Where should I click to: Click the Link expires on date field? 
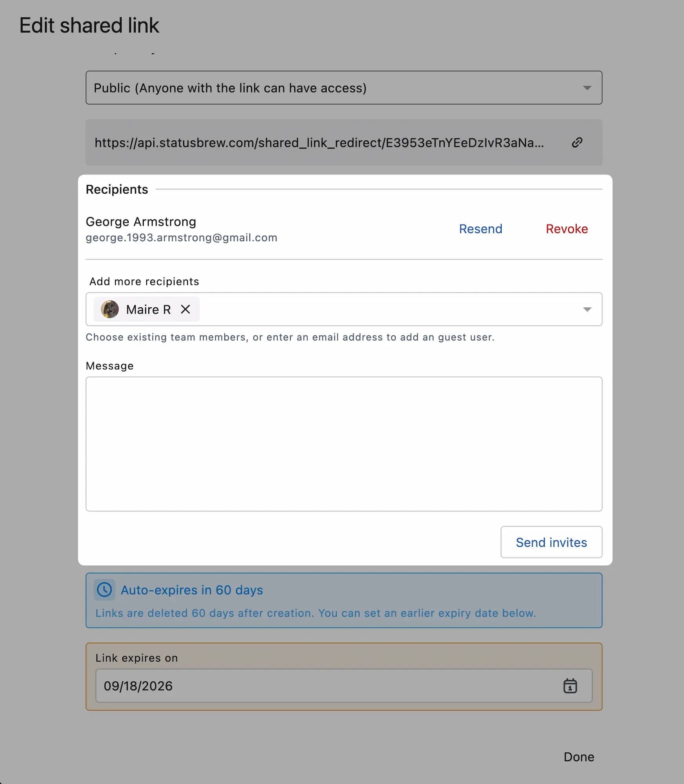pyautogui.click(x=344, y=686)
